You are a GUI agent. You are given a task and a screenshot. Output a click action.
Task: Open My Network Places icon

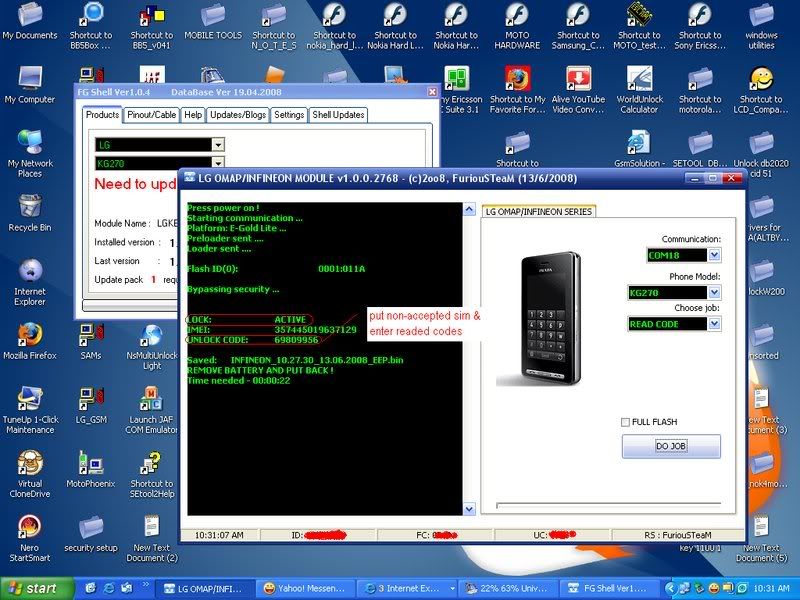tap(30, 153)
